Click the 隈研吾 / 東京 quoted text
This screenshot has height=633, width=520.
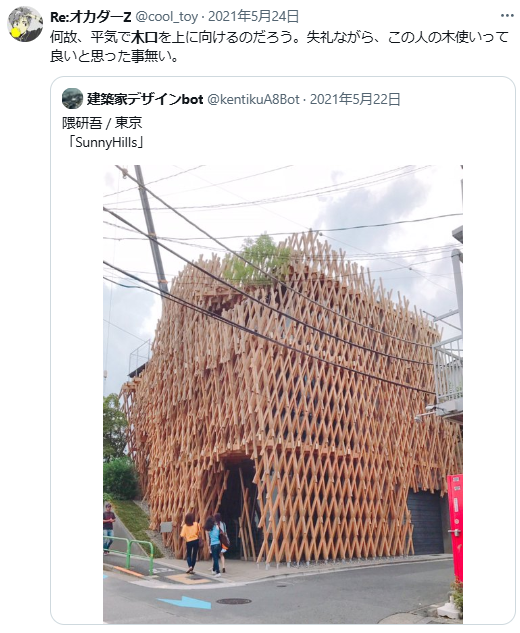(x=102, y=123)
